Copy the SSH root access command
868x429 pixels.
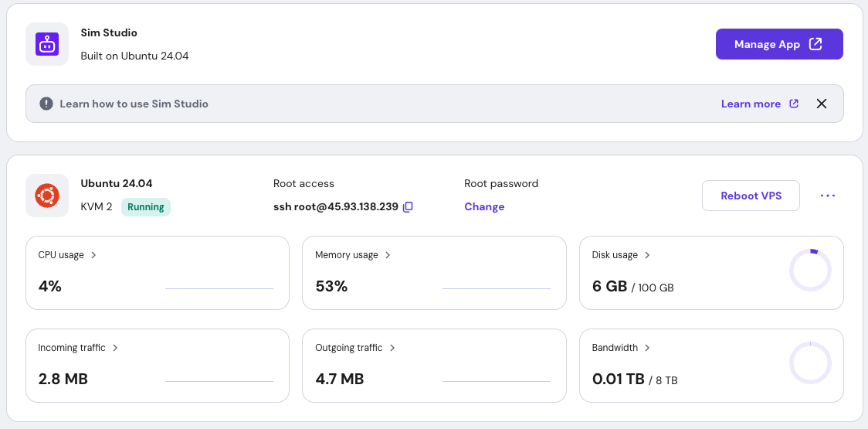click(409, 207)
